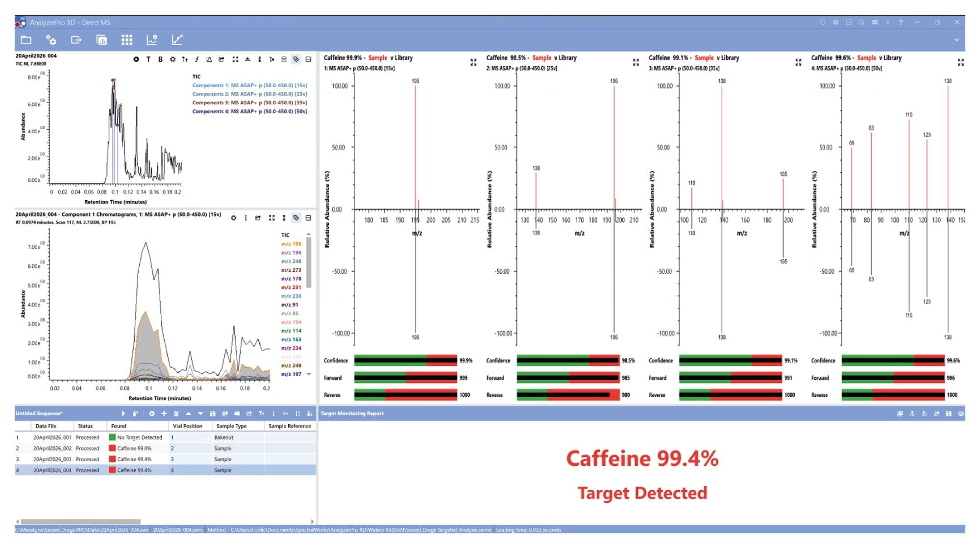Click the Sample Reference column header

[290, 426]
